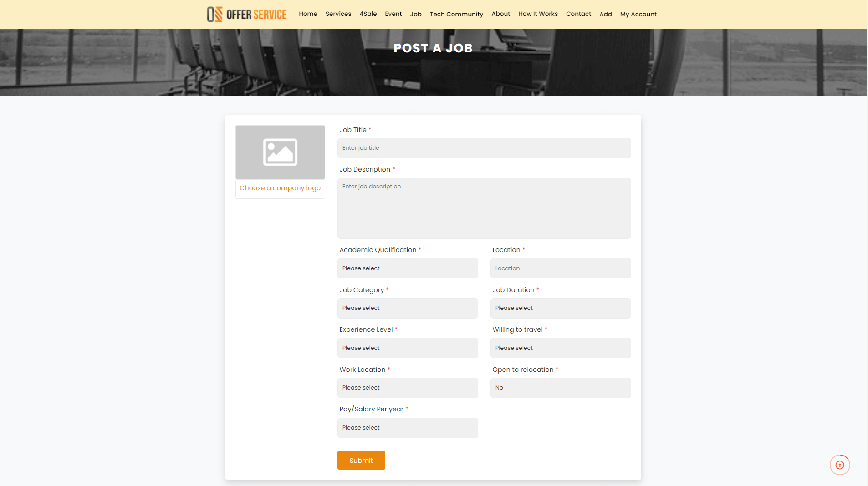Open the Job Duration dropdown

coord(561,308)
